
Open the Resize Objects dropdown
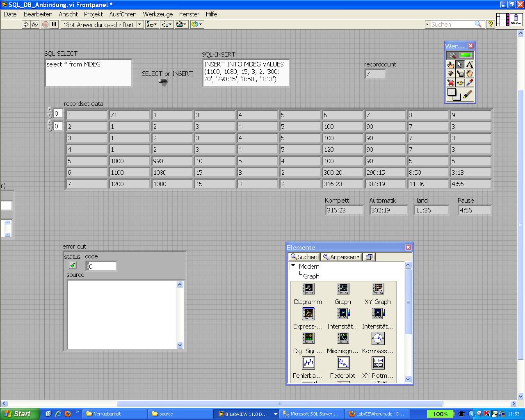(181, 25)
